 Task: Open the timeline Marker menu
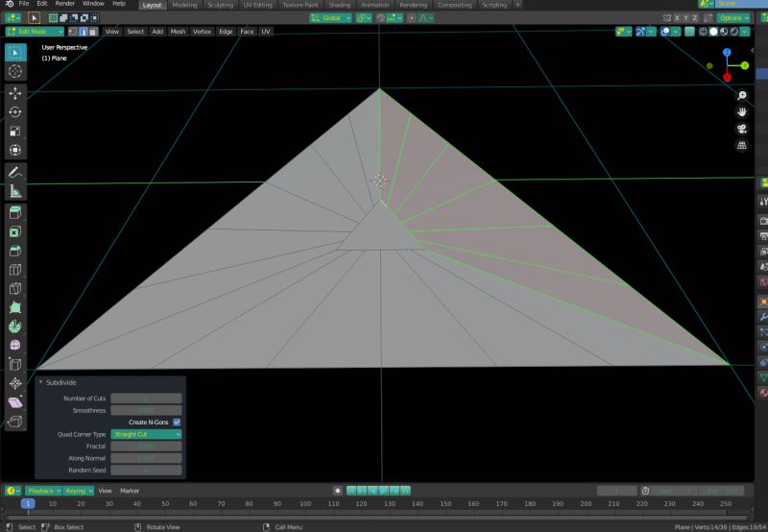coord(130,491)
